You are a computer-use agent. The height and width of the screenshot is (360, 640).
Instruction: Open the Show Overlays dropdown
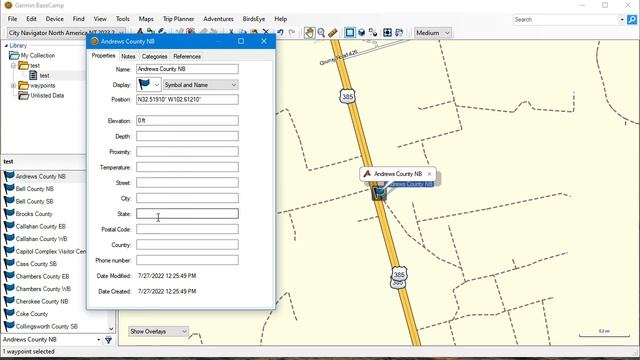tap(158, 331)
